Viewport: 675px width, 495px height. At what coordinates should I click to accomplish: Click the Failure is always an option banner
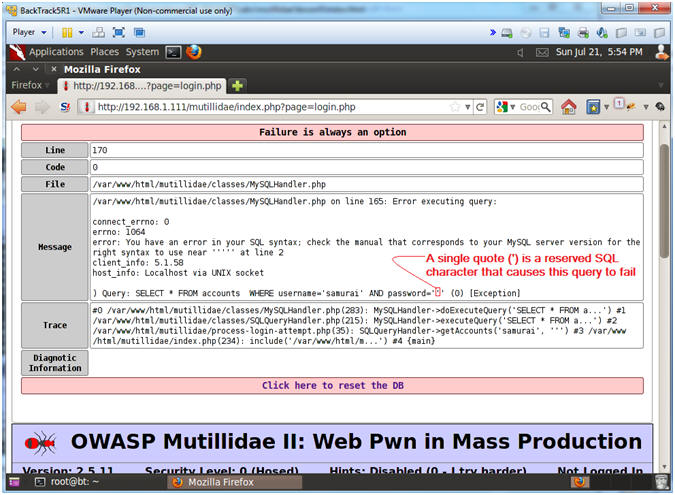(x=332, y=132)
